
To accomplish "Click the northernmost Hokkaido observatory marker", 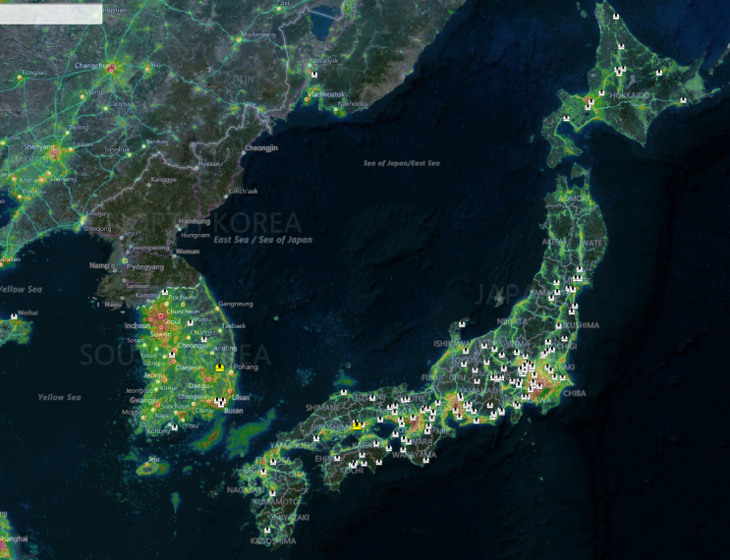I will pyautogui.click(x=616, y=17).
